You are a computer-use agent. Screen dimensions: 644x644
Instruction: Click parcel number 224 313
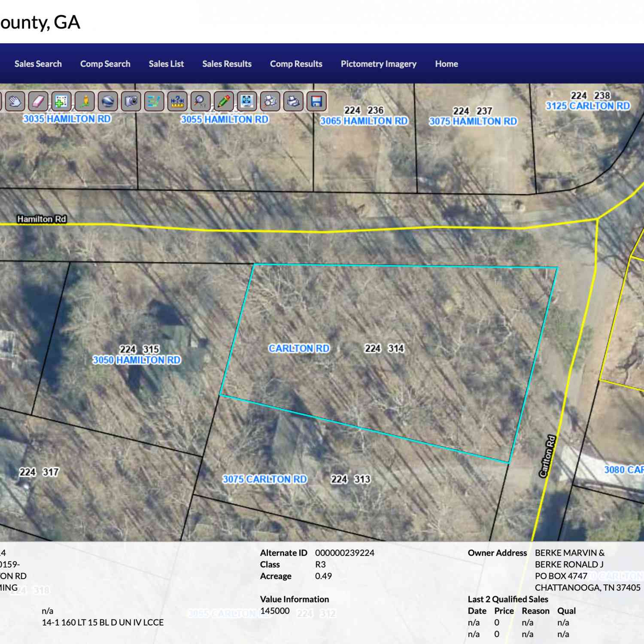pyautogui.click(x=350, y=479)
